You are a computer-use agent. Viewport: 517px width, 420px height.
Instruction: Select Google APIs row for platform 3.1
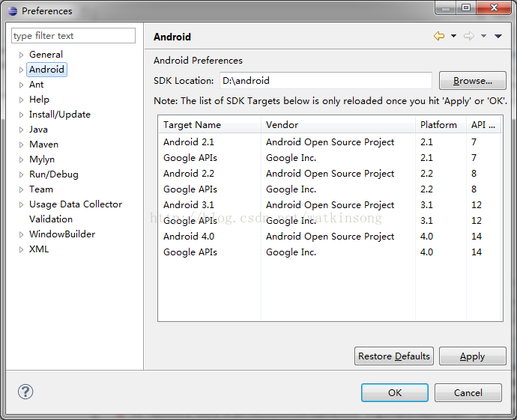point(330,221)
